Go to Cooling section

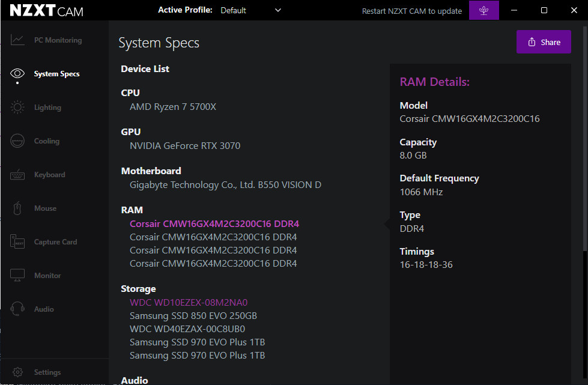[x=47, y=141]
